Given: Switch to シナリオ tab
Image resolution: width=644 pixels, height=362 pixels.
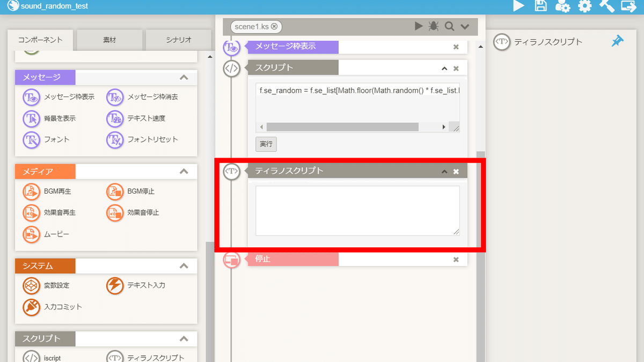Looking at the screenshot, I should (x=178, y=40).
